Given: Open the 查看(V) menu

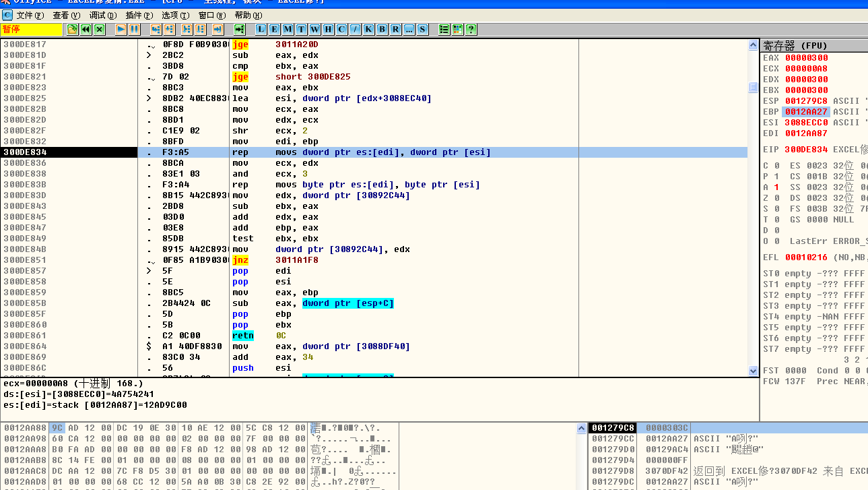Looking at the screenshot, I should pyautogui.click(x=66, y=15).
